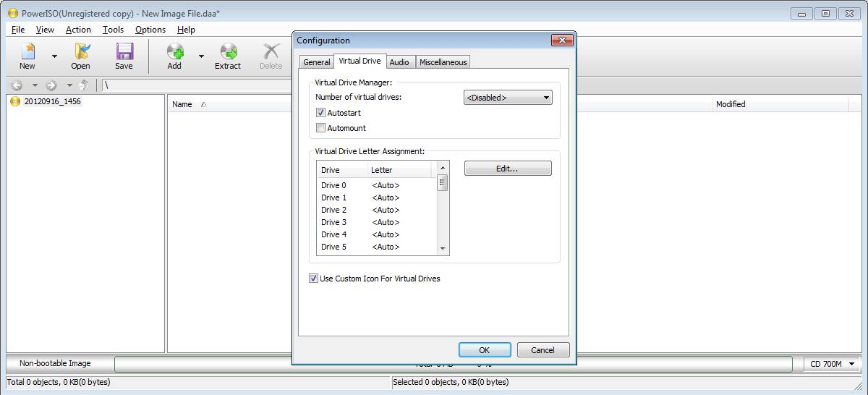This screenshot has width=868, height=395.
Task: Expand the CD 700M media size dropdown
Action: click(x=831, y=364)
